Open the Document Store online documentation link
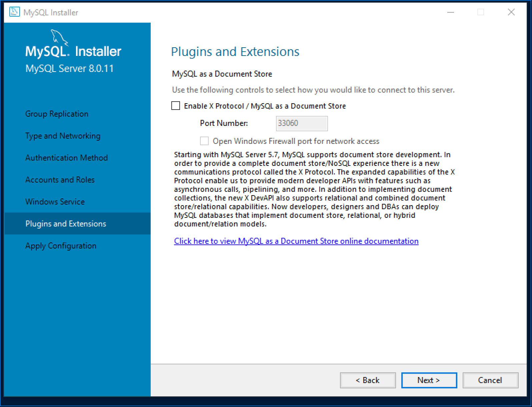This screenshot has width=532, height=407. [296, 241]
